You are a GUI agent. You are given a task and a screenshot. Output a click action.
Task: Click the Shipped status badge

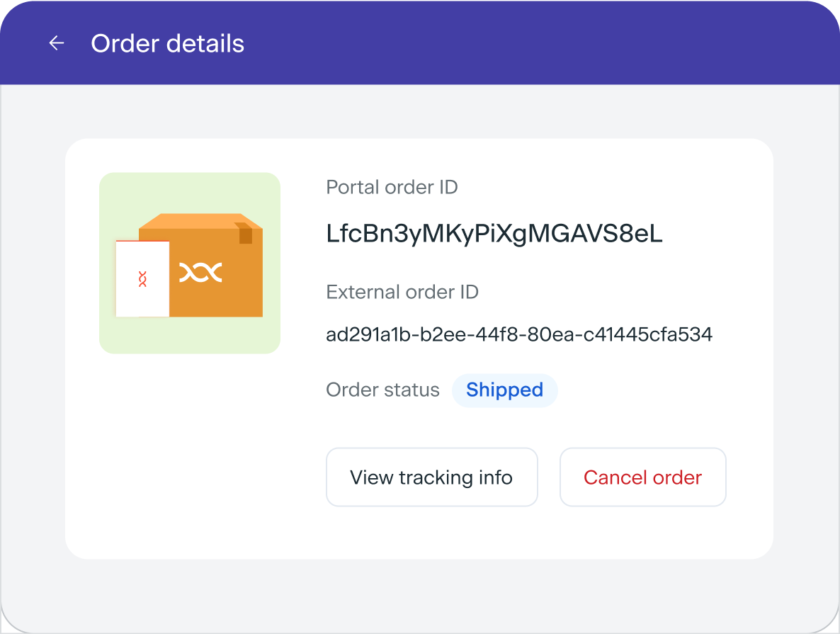click(504, 390)
